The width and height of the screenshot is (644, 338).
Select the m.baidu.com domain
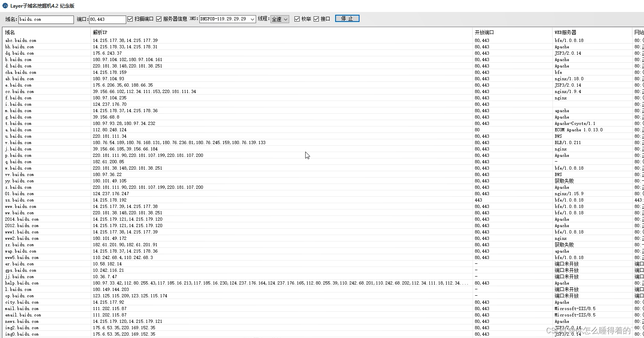click(x=18, y=111)
